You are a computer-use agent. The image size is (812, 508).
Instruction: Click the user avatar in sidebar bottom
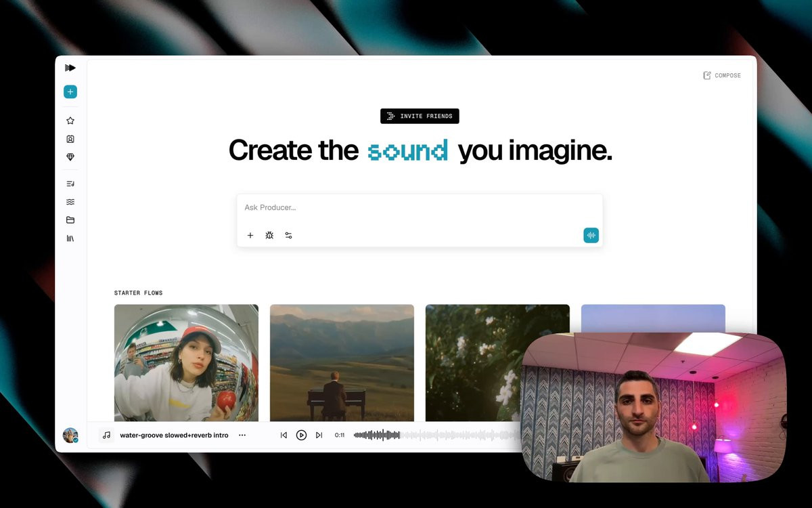70,435
